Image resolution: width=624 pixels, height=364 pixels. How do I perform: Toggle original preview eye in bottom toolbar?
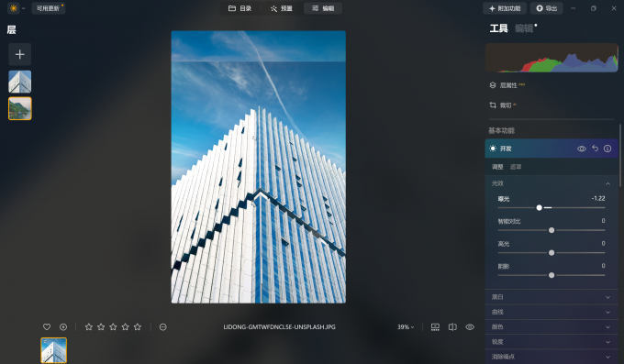point(470,327)
